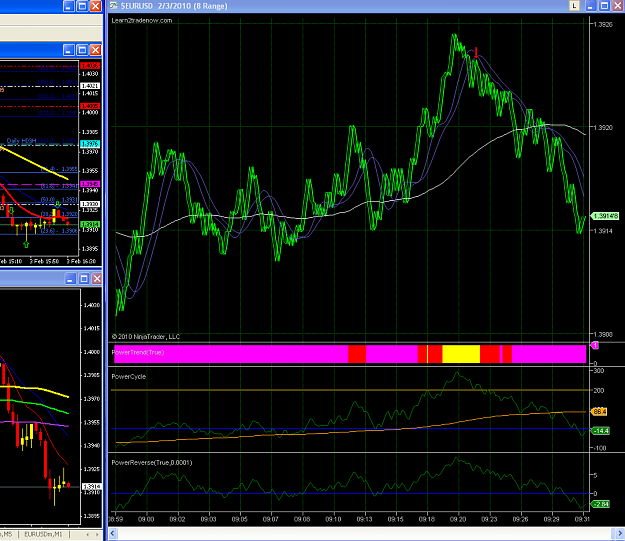Minimize the Fibonacci chart window

pos(69,50)
